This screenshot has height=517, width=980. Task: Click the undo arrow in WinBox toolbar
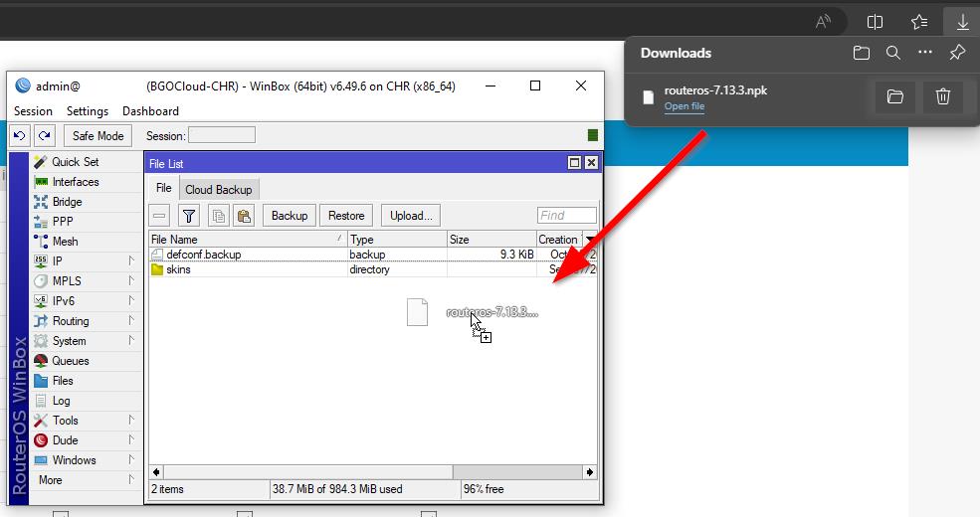[19, 135]
